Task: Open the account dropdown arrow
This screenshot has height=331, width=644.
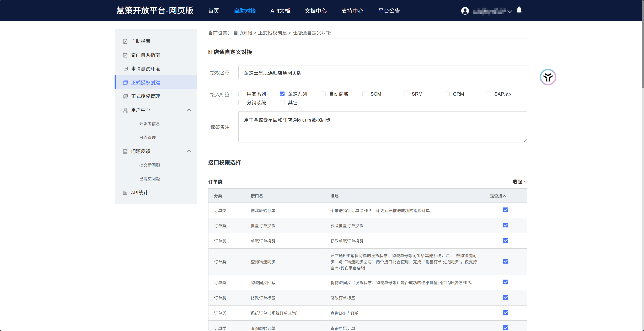Action: pos(509,12)
